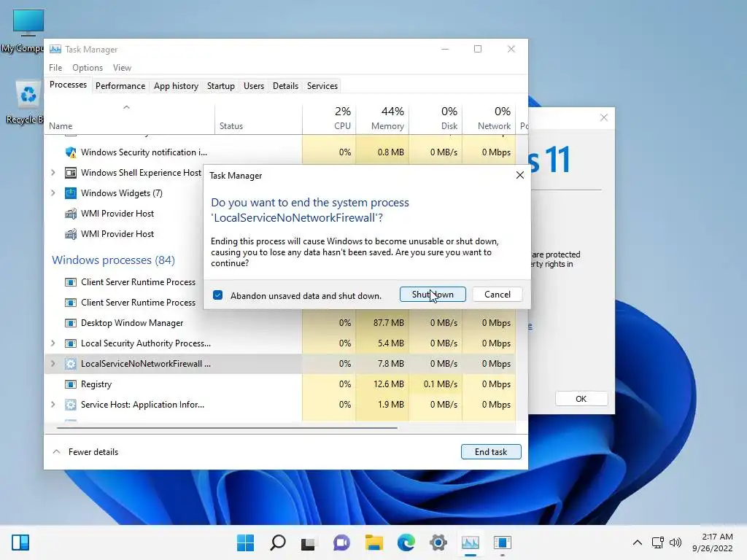This screenshot has height=560, width=747.
Task: Open the View menu
Action: pyautogui.click(x=122, y=68)
